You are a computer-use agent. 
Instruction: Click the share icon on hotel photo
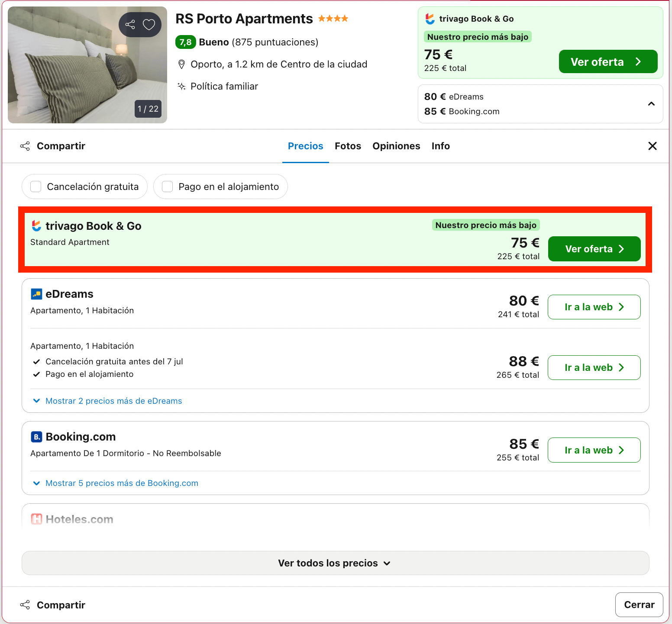click(130, 25)
